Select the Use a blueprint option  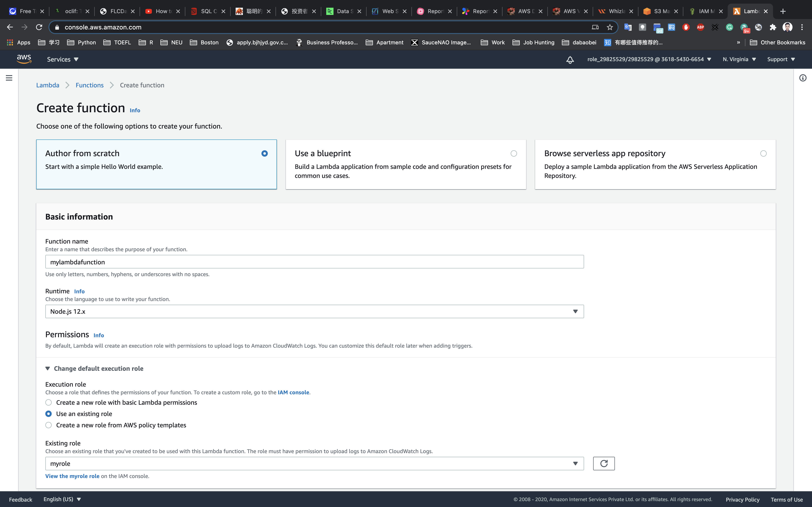click(513, 154)
